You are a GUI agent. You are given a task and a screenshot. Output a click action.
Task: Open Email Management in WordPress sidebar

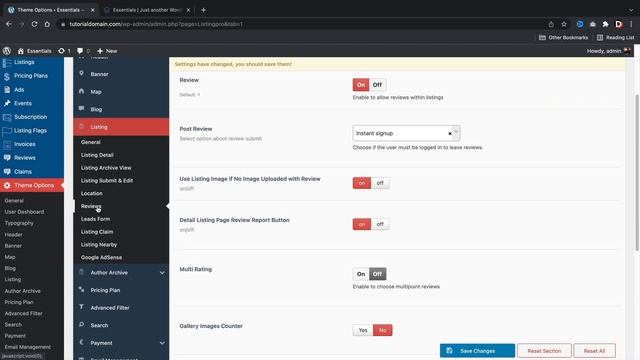click(28, 347)
